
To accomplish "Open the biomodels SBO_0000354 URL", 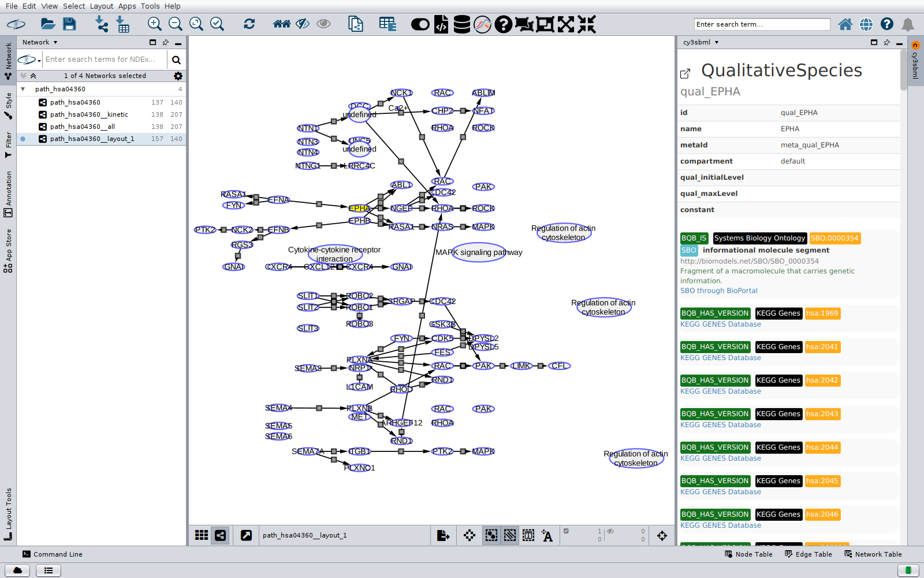I will [x=749, y=261].
